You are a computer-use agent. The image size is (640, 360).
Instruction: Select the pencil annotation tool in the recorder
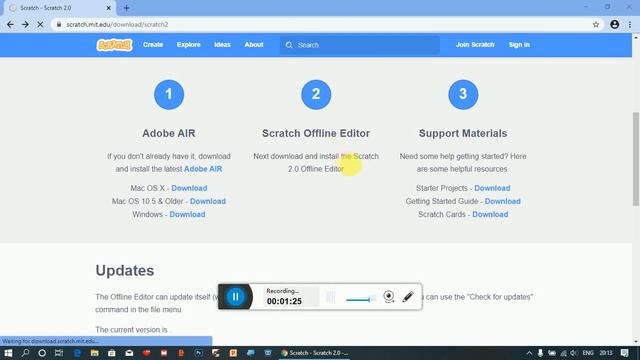(x=408, y=297)
